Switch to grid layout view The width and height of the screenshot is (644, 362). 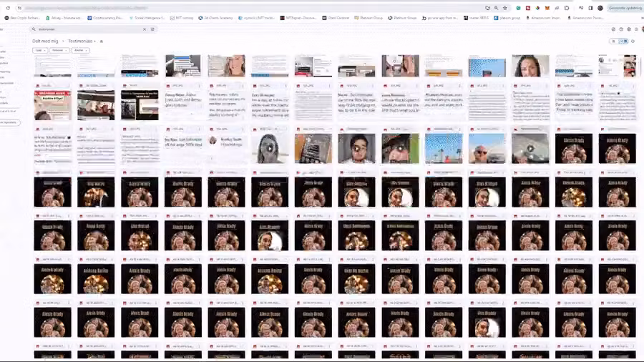[623, 41]
